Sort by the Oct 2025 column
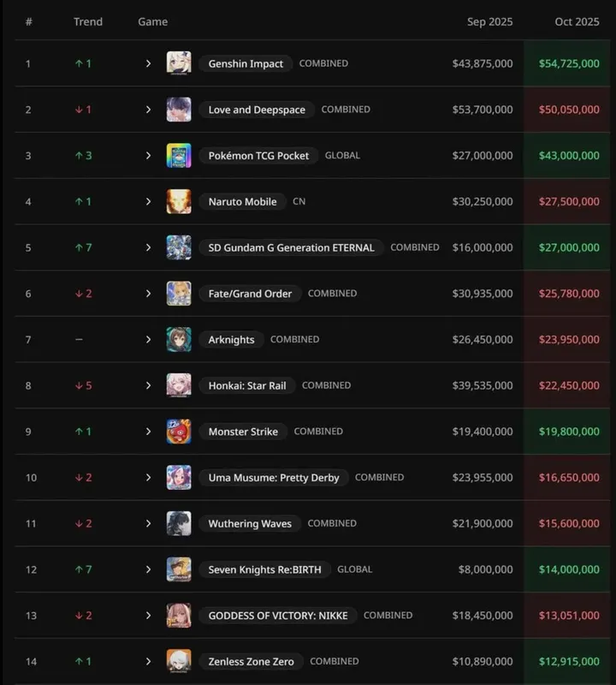This screenshot has width=616, height=685. coord(577,21)
